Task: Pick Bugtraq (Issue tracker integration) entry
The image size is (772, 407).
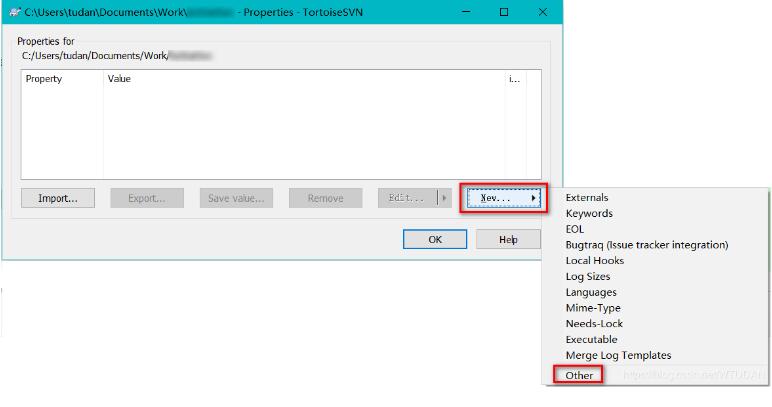Action: coord(646,245)
